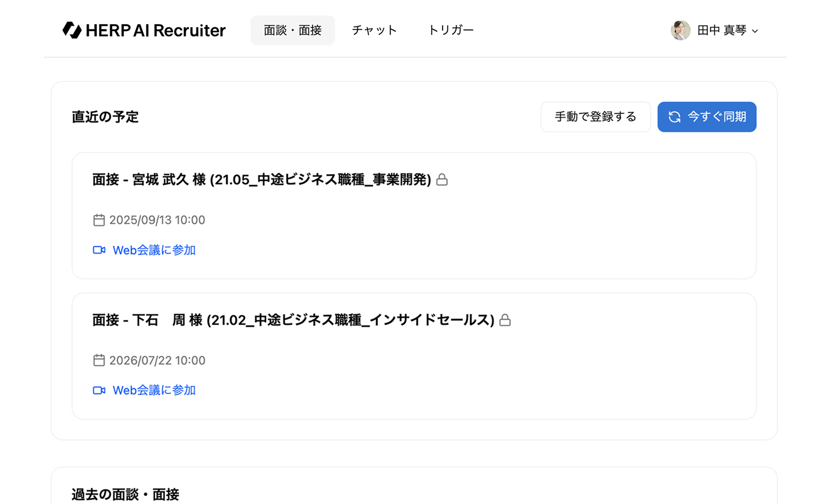The height and width of the screenshot is (504, 830).
Task: Click video camera icon in 宮城 武久 card
Action: point(99,250)
